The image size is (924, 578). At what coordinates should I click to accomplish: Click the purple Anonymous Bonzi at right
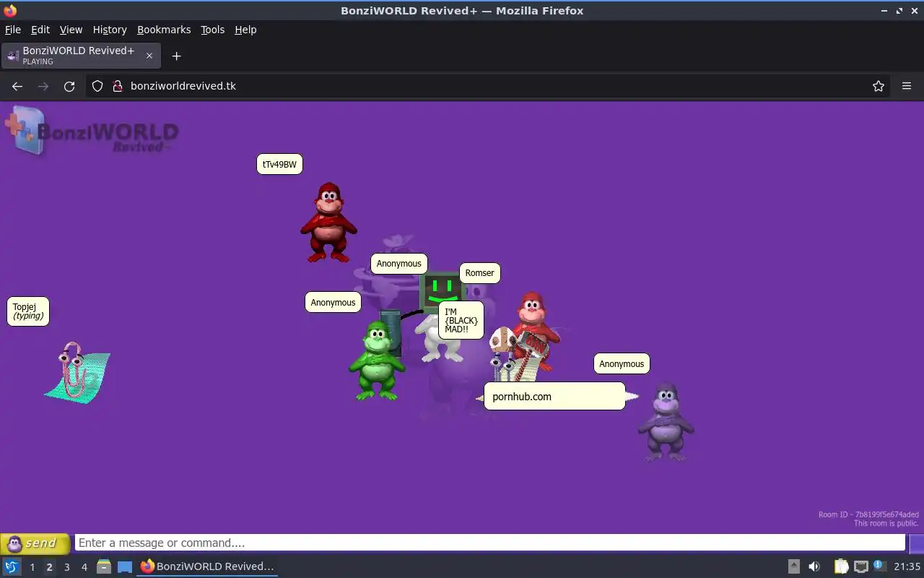coord(666,422)
